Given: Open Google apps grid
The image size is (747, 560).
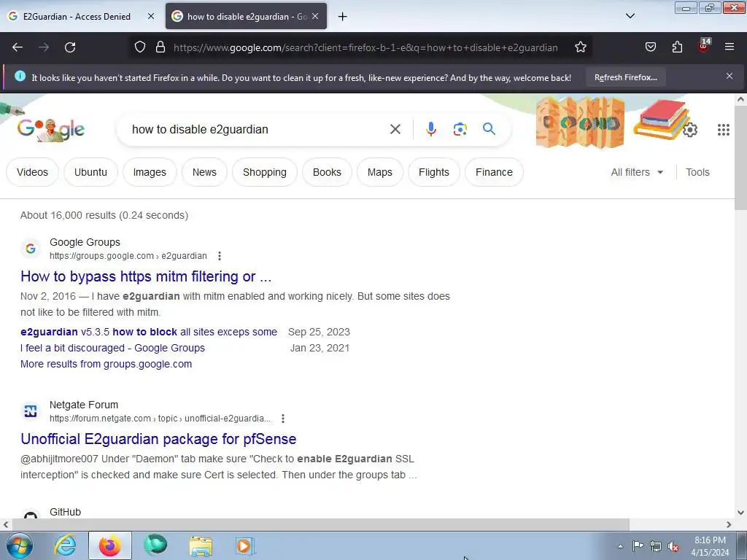Looking at the screenshot, I should click(723, 130).
